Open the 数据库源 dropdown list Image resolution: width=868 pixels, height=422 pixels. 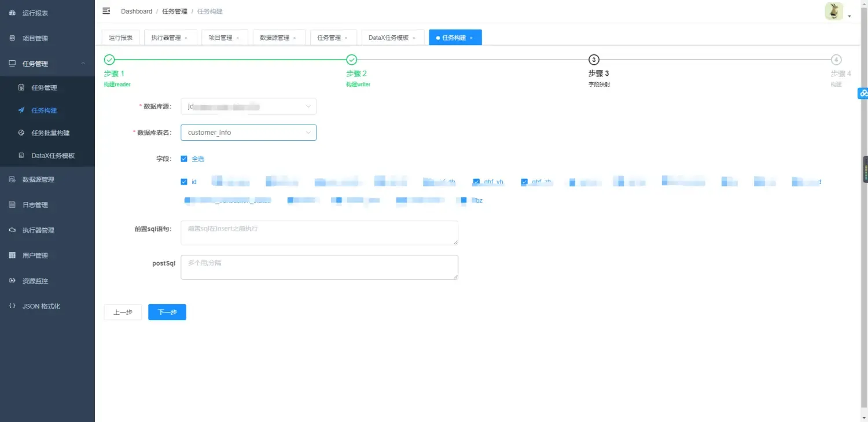click(x=248, y=106)
